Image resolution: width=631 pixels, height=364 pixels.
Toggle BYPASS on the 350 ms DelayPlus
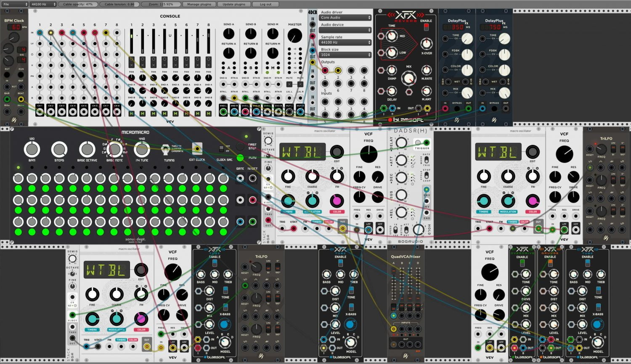click(x=457, y=108)
